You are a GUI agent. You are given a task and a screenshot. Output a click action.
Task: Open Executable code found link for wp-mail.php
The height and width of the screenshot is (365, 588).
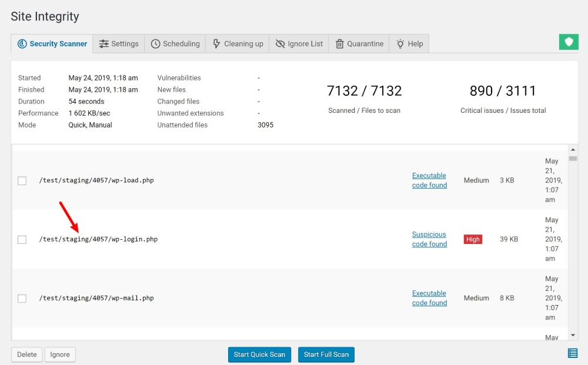point(429,298)
